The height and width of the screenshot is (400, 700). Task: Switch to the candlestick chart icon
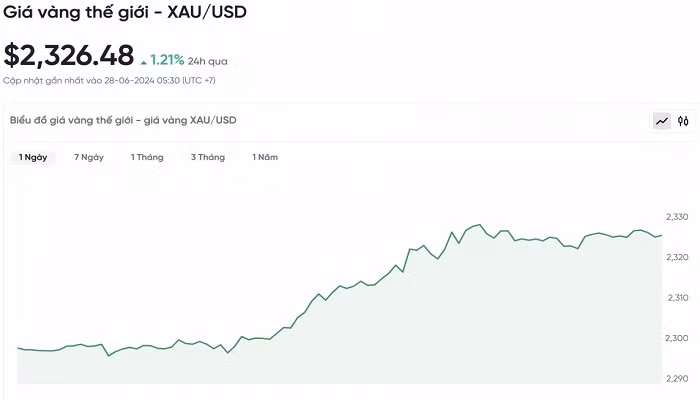[x=683, y=121]
